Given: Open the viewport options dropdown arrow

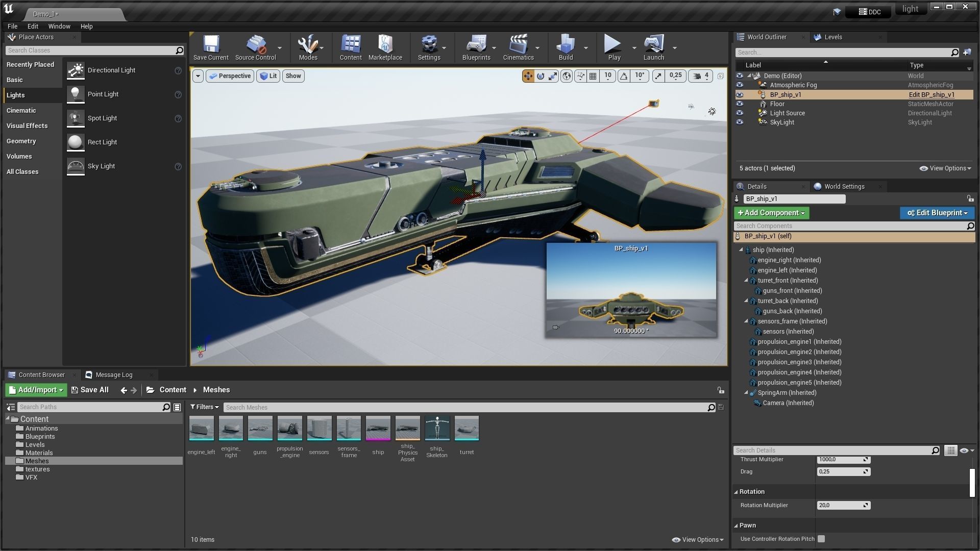Looking at the screenshot, I should pyautogui.click(x=198, y=76).
